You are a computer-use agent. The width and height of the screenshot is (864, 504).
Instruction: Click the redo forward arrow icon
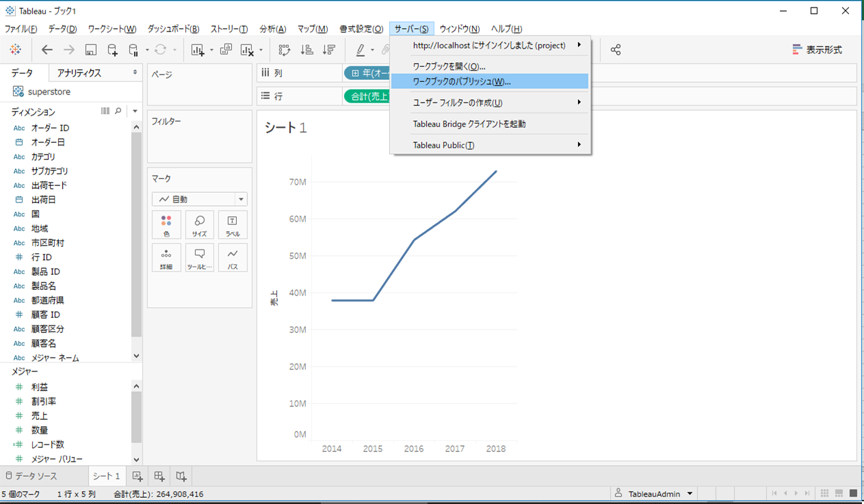point(69,49)
